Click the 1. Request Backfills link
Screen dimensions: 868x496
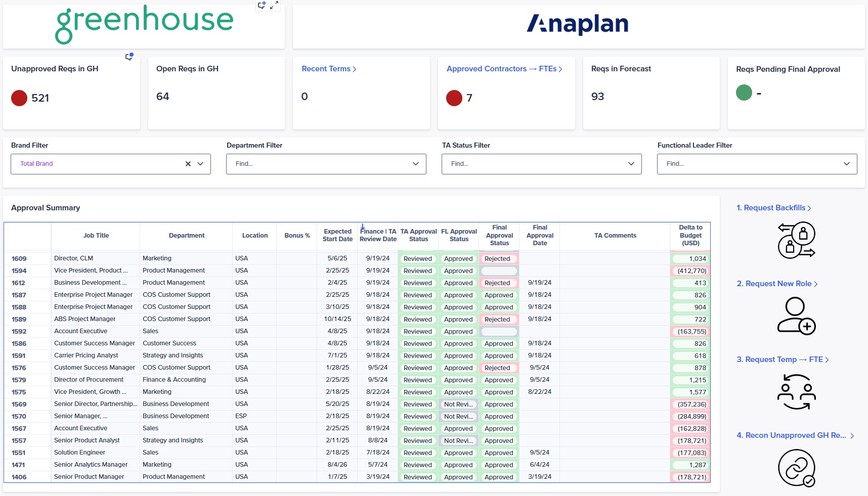coord(774,208)
